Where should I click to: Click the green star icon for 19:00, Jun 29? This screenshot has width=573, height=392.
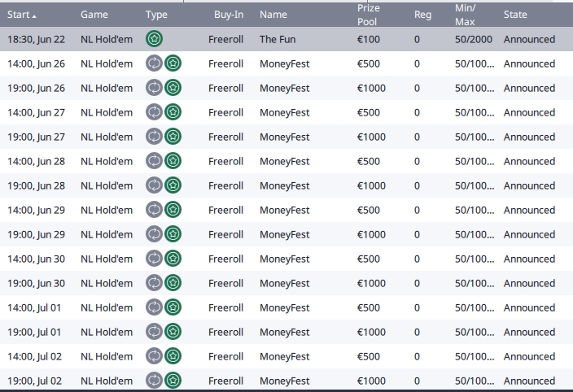point(173,234)
